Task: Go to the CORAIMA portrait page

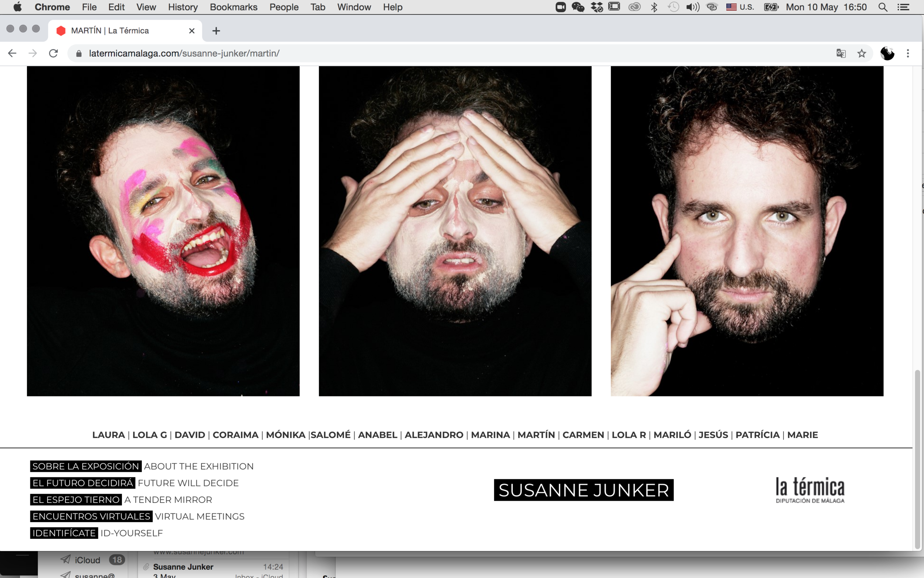Action: pyautogui.click(x=235, y=435)
